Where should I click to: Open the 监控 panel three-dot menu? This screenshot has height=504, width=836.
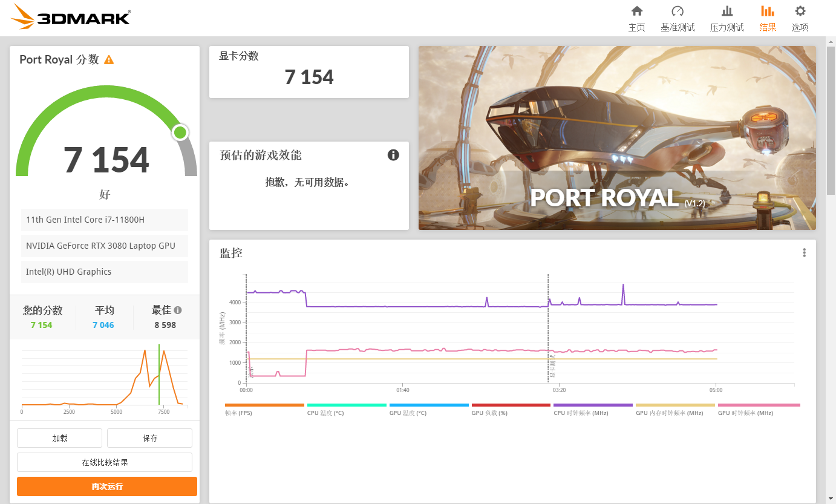804,253
